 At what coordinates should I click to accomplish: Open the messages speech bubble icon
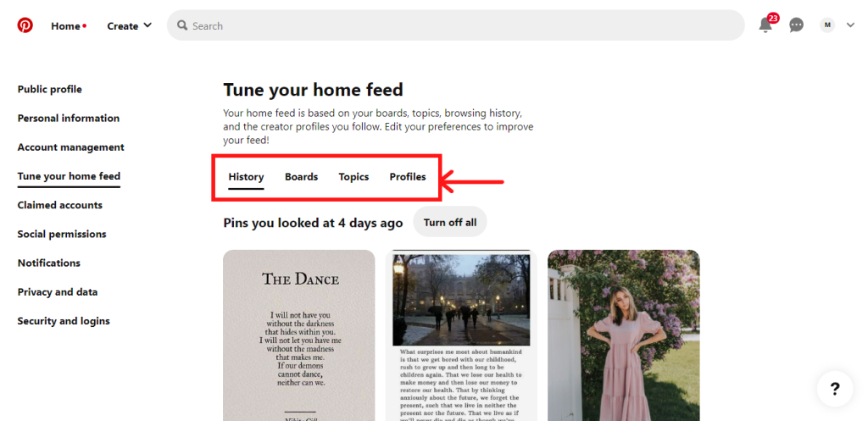coord(796,25)
